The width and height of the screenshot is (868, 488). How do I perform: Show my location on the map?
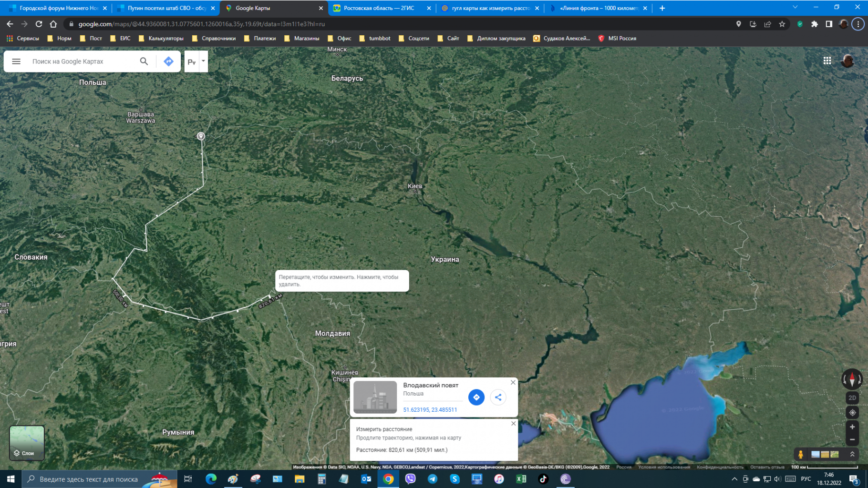[x=852, y=413]
